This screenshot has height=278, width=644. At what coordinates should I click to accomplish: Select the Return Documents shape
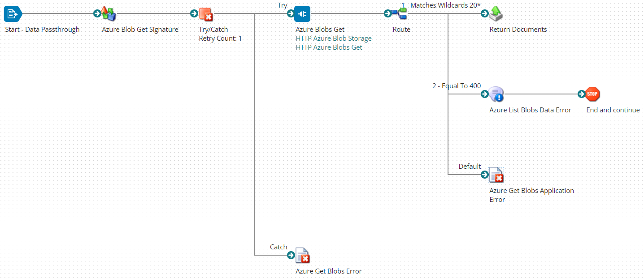point(495,14)
